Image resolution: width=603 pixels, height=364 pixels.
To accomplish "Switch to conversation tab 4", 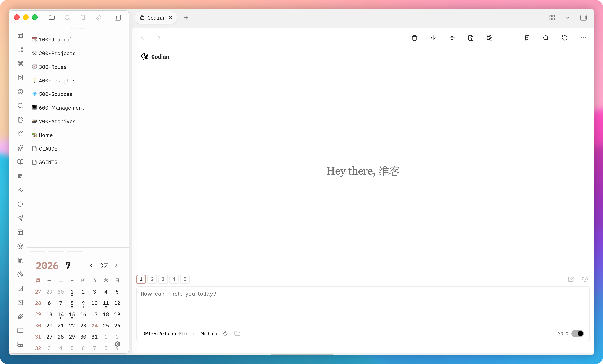I will point(174,279).
